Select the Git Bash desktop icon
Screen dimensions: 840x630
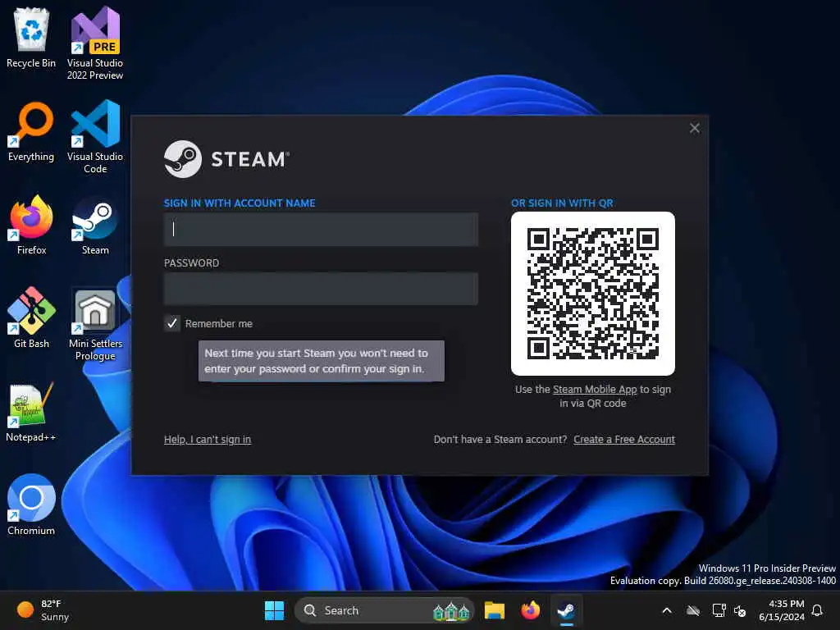[31, 317]
